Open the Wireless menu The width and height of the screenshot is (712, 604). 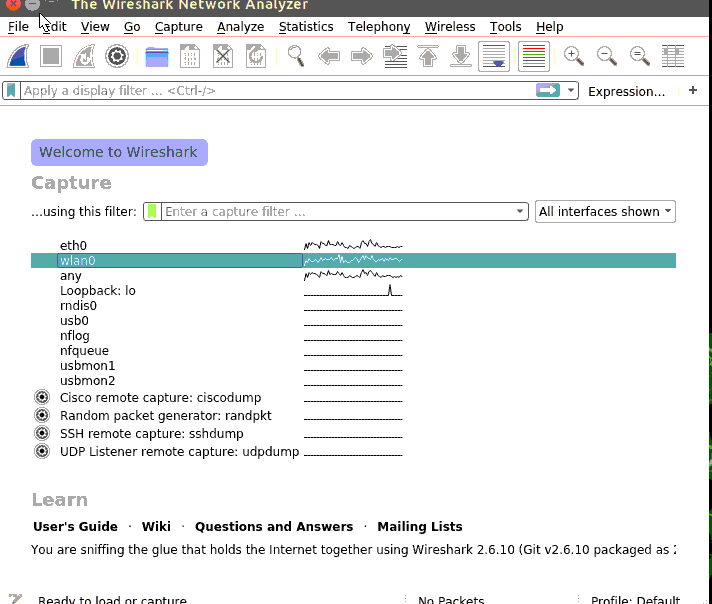(x=450, y=27)
